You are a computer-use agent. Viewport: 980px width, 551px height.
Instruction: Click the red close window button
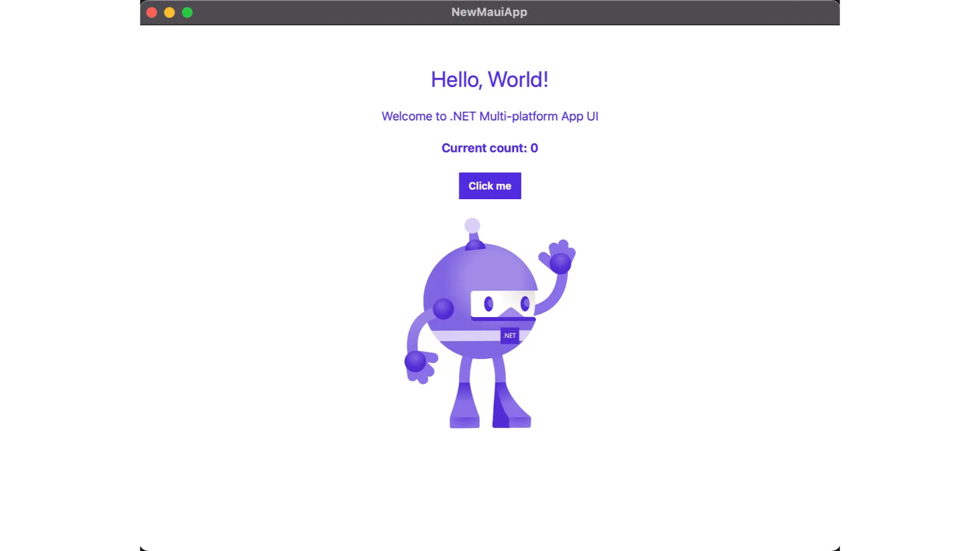click(x=152, y=12)
